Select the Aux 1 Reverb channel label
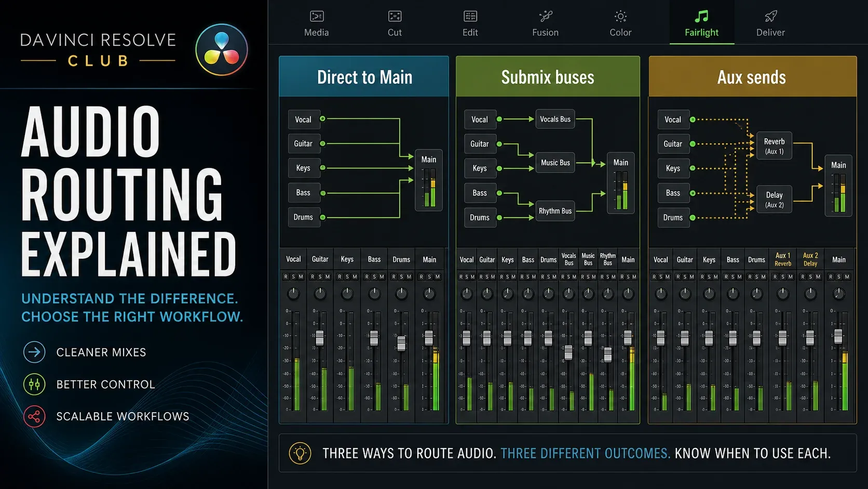Screen dimensions: 868x489 (x=783, y=259)
